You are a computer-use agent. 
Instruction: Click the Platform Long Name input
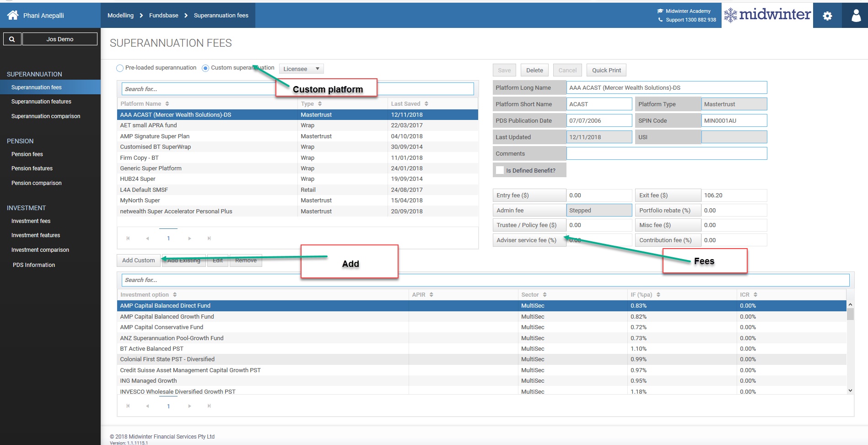667,87
